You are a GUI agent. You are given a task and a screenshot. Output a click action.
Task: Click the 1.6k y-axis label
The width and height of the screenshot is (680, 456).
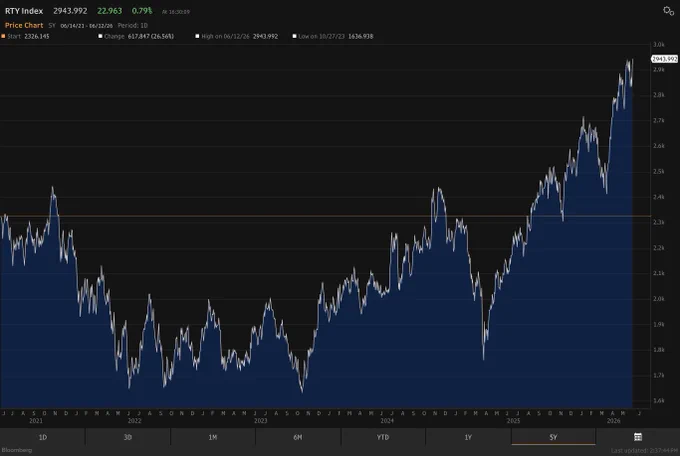659,401
